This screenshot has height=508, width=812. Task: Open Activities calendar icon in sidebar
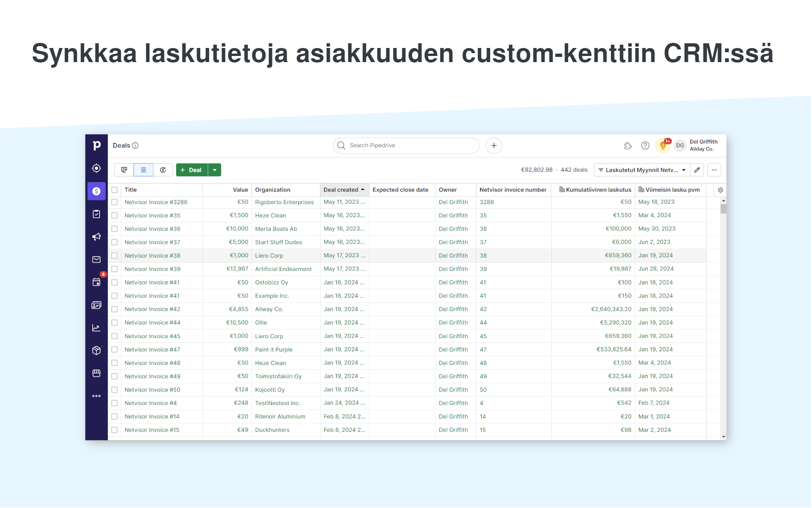point(96,282)
